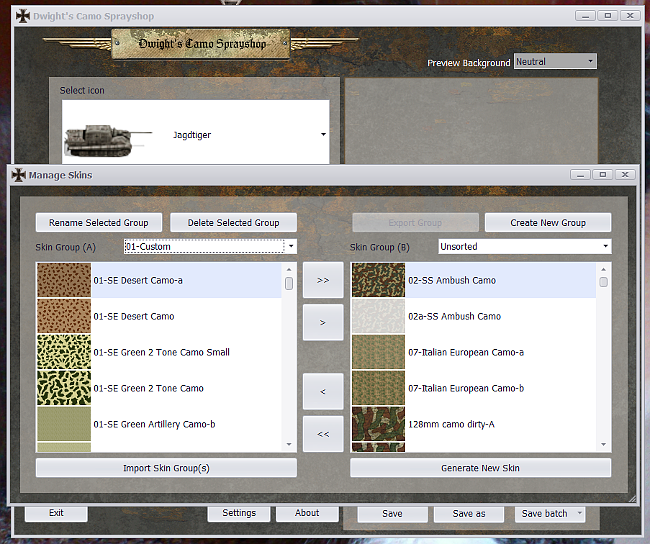Choose the 02-SS Ambush Camo skin swatch
This screenshot has width=650, height=544.
(x=378, y=281)
